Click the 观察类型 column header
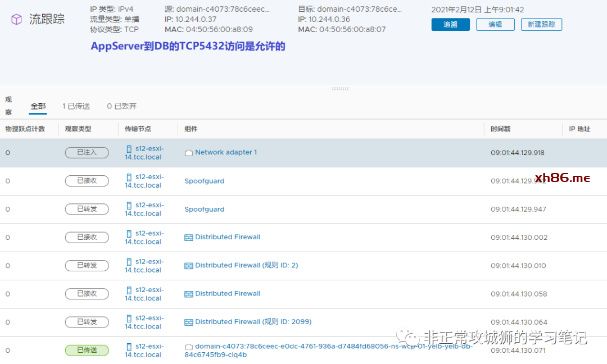 coord(78,129)
